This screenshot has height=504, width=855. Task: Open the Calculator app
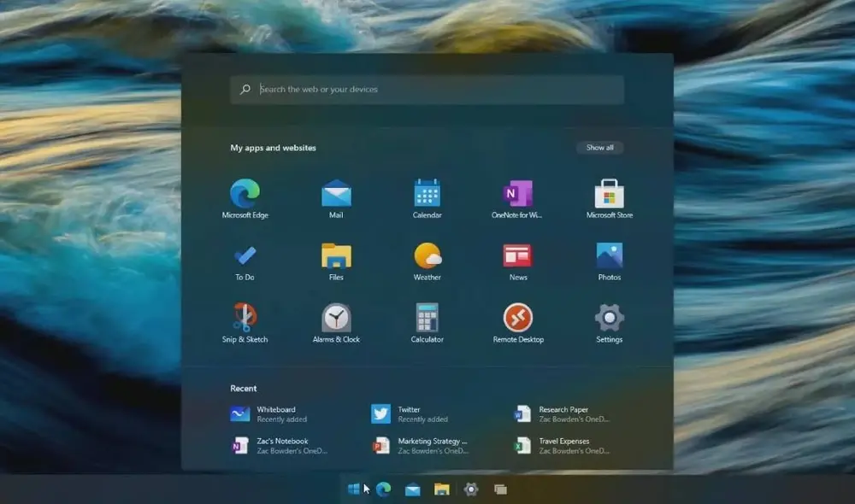(427, 319)
